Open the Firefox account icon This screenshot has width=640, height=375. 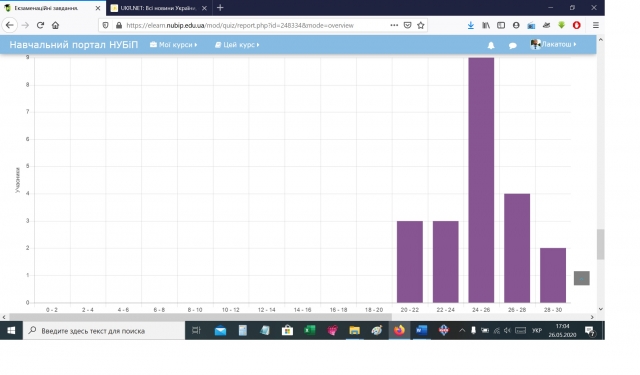(x=516, y=25)
